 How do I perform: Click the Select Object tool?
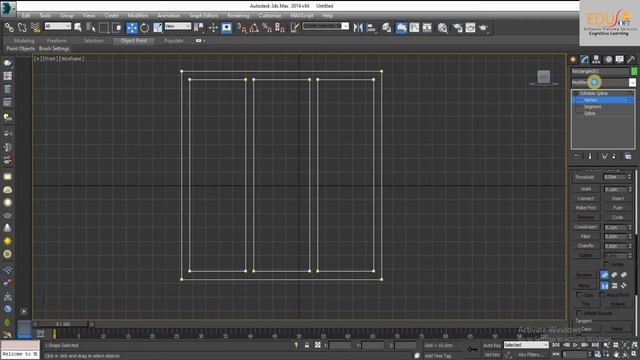(78, 28)
